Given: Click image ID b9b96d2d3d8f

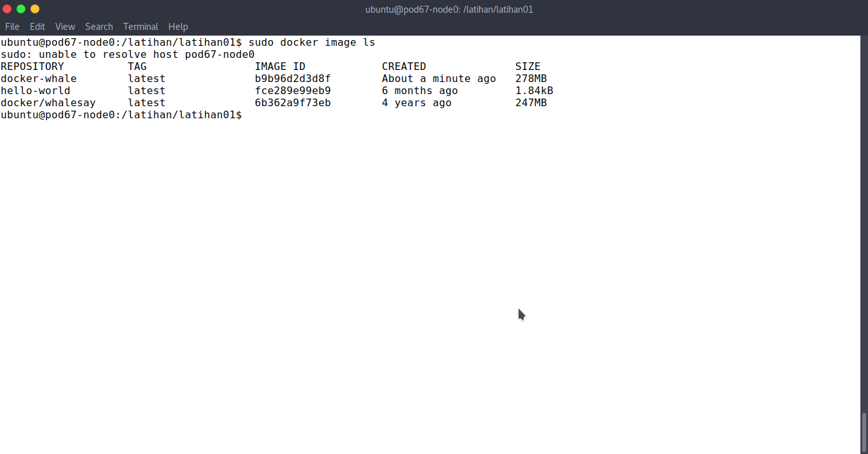Looking at the screenshot, I should pos(293,79).
